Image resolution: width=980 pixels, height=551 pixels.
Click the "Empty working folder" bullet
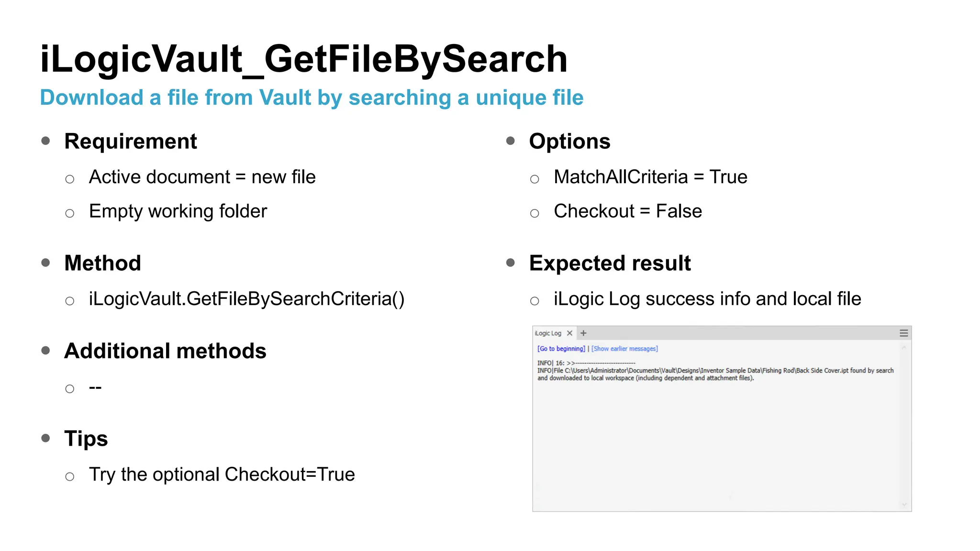coord(178,211)
